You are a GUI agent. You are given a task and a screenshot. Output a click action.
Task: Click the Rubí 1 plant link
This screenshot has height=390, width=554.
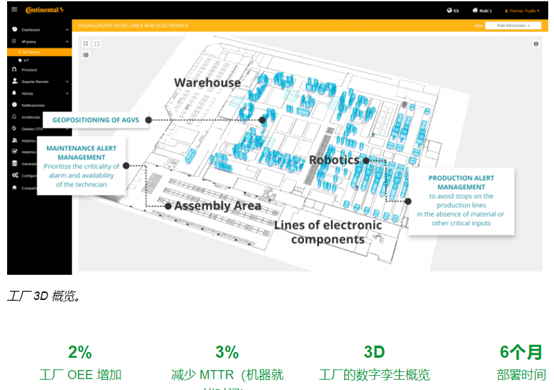[485, 11]
